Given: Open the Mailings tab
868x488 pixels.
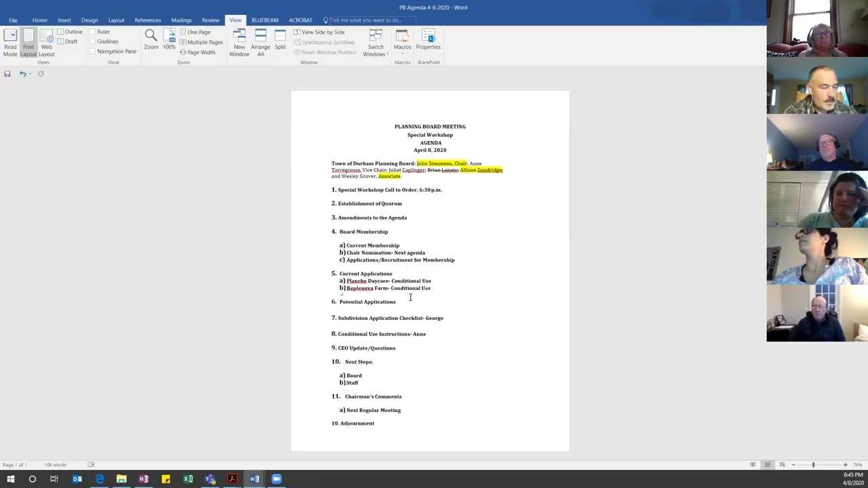Looking at the screenshot, I should coord(181,20).
